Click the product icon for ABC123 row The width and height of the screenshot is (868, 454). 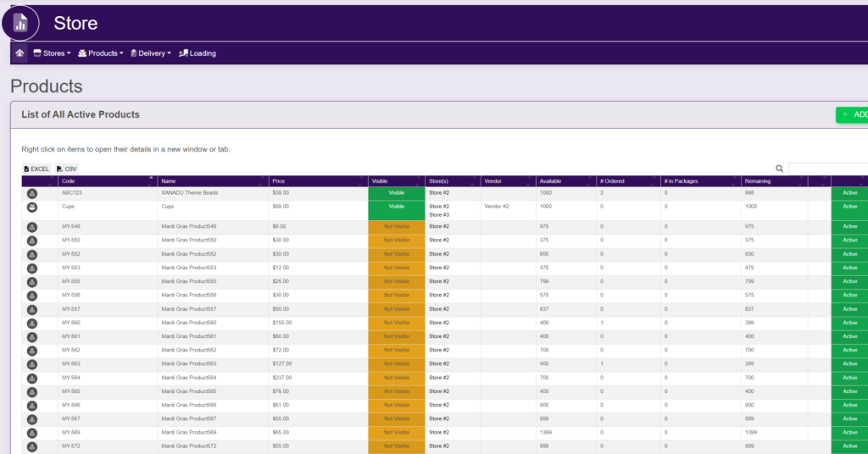pos(32,193)
